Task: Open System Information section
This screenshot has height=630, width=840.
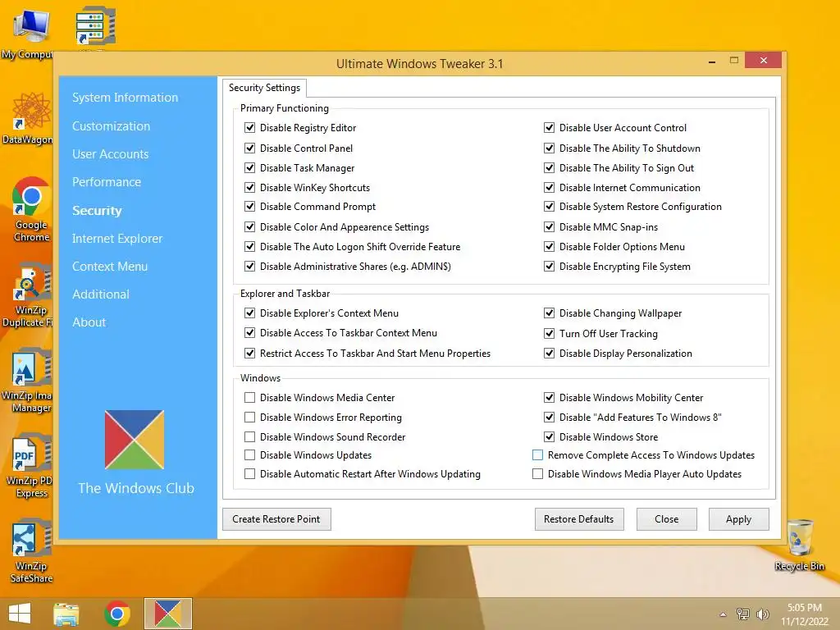Action: (125, 98)
